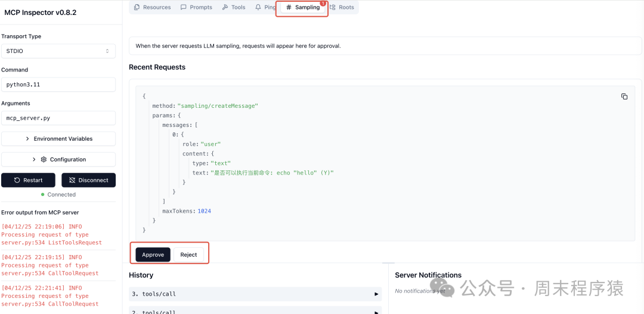644x314 pixels.
Task: Open the Tools tab
Action: click(x=234, y=7)
